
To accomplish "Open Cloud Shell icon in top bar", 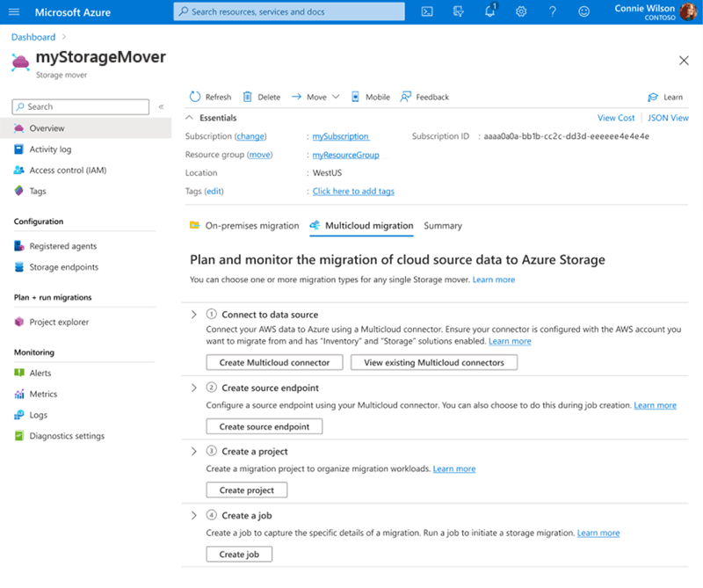I will pos(427,11).
